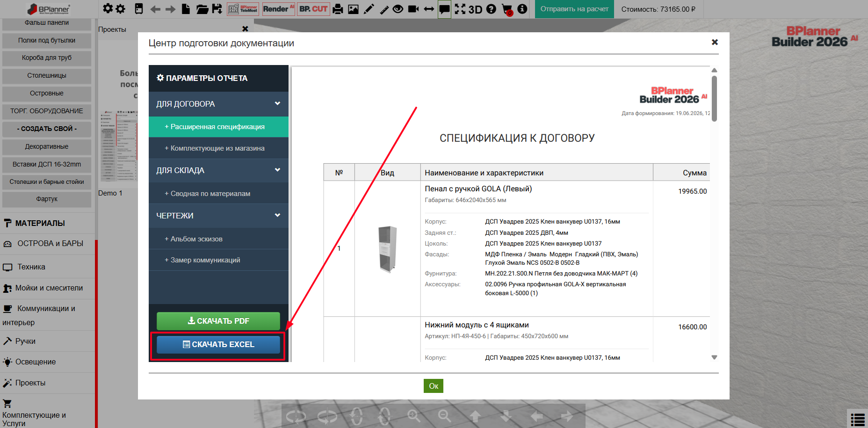868x428 pixels.
Task: Click the printer icon
Action: [x=338, y=9]
